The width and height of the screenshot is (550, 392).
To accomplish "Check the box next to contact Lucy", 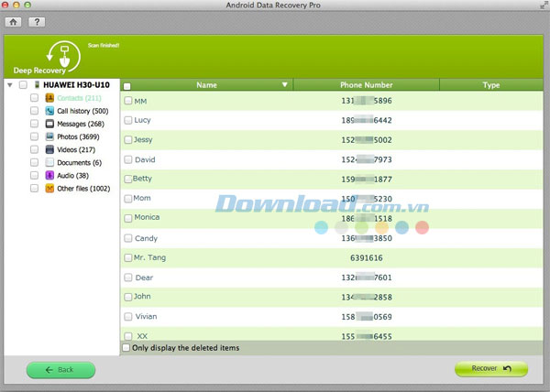I will tap(128, 121).
